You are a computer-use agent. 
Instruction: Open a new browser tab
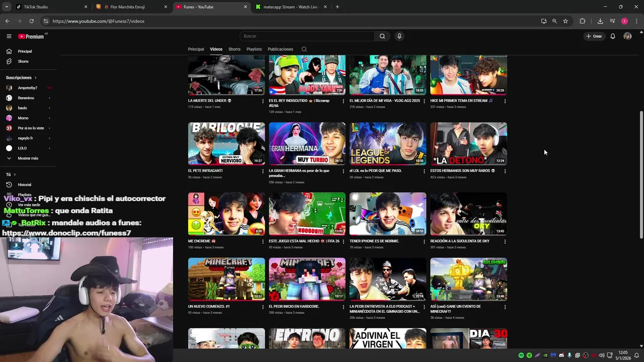pyautogui.click(x=337, y=7)
